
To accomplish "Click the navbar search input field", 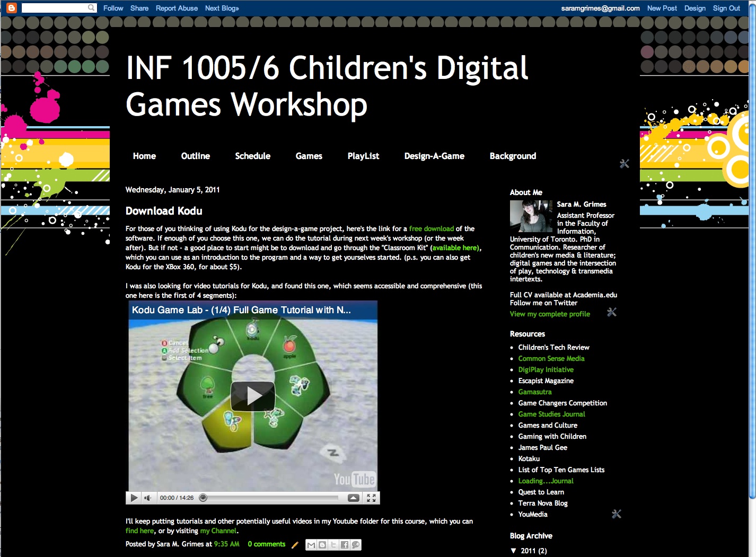I will click(54, 8).
